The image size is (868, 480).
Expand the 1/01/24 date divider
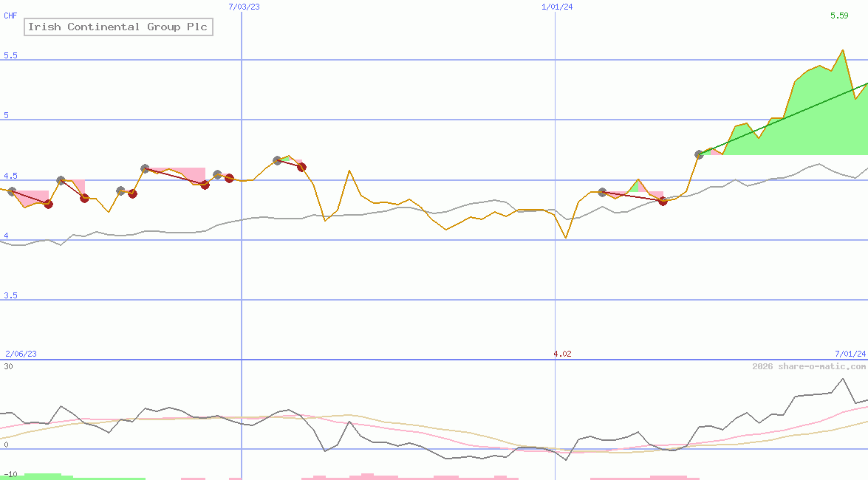[x=556, y=7]
